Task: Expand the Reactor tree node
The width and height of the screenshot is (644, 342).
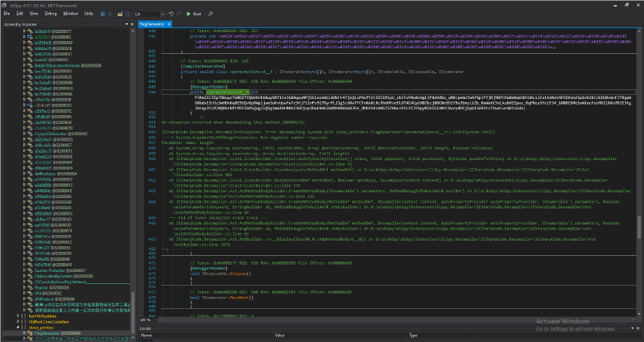Action: (24, 288)
